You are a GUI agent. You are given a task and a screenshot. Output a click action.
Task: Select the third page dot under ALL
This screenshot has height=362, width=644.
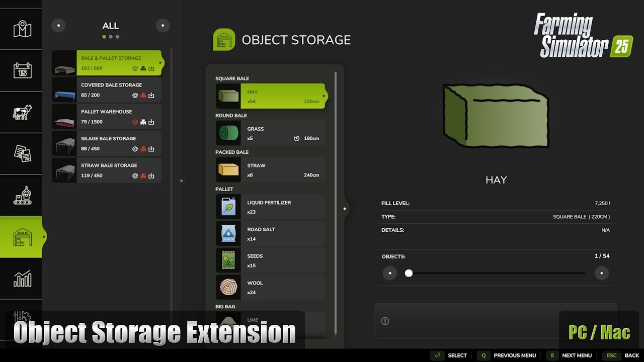(x=117, y=37)
